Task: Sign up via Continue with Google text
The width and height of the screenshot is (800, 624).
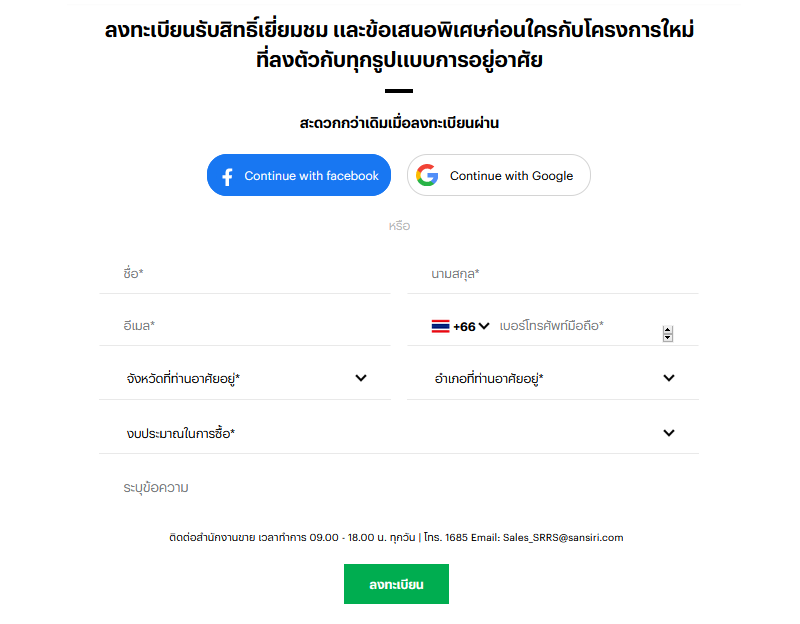Action: [511, 176]
